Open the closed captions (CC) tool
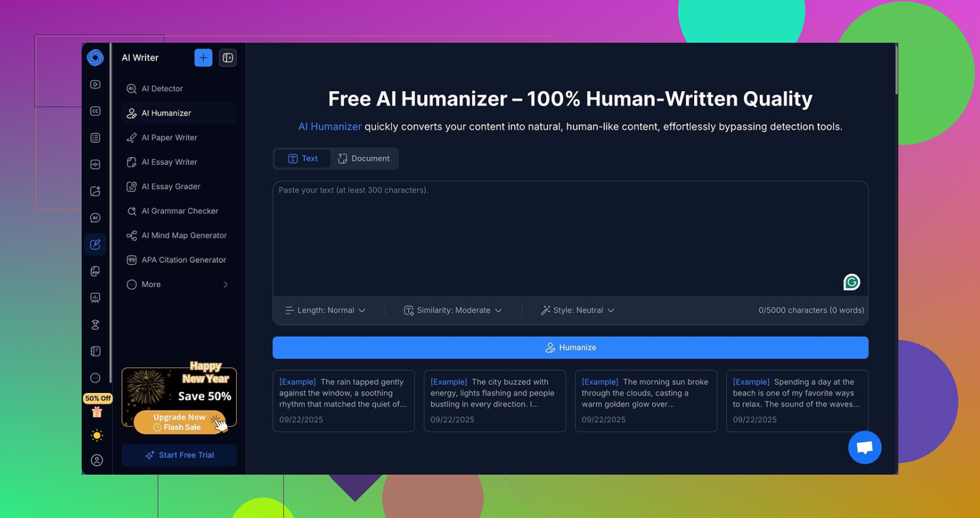The width and height of the screenshot is (980, 518). tap(95, 111)
